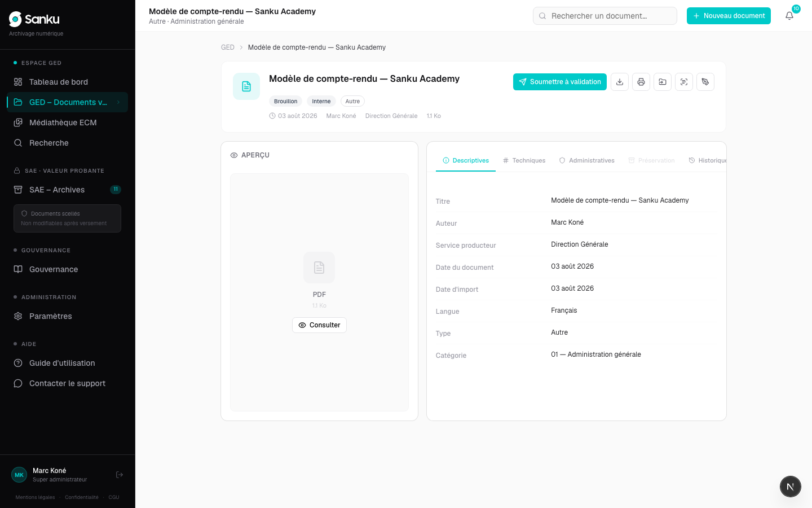The height and width of the screenshot is (508, 812).
Task: Expand GED – Documents chevron
Action: point(118,102)
